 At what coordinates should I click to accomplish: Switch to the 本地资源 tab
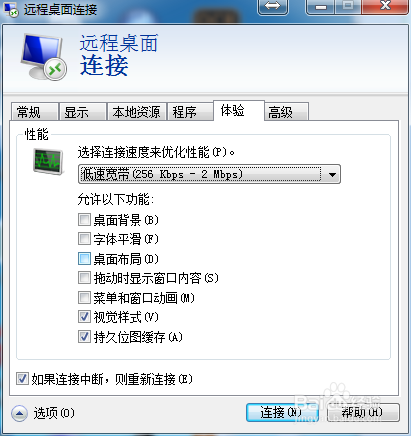click(136, 112)
